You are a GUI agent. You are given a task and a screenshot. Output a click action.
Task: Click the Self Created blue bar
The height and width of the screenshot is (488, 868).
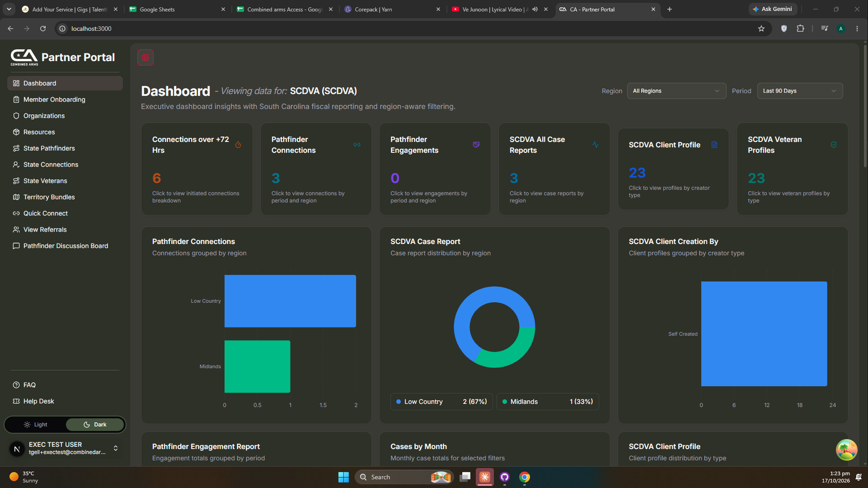pyautogui.click(x=764, y=334)
